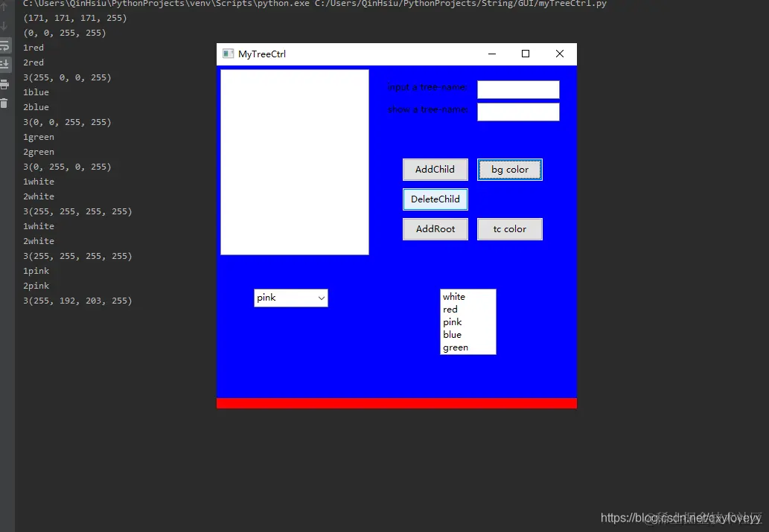The image size is (769, 532).
Task: Click the trash icon to clear the console
Action: (x=4, y=103)
